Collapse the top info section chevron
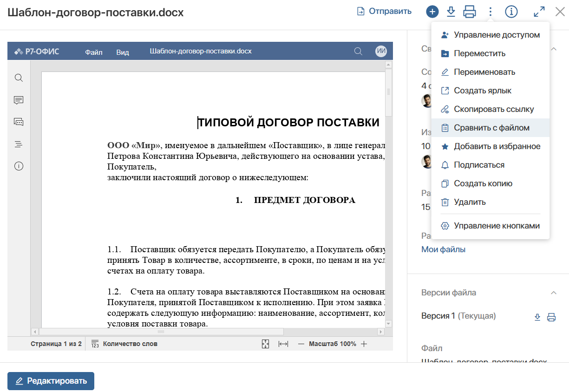Viewport: 569px width, 392px height. pyautogui.click(x=553, y=49)
